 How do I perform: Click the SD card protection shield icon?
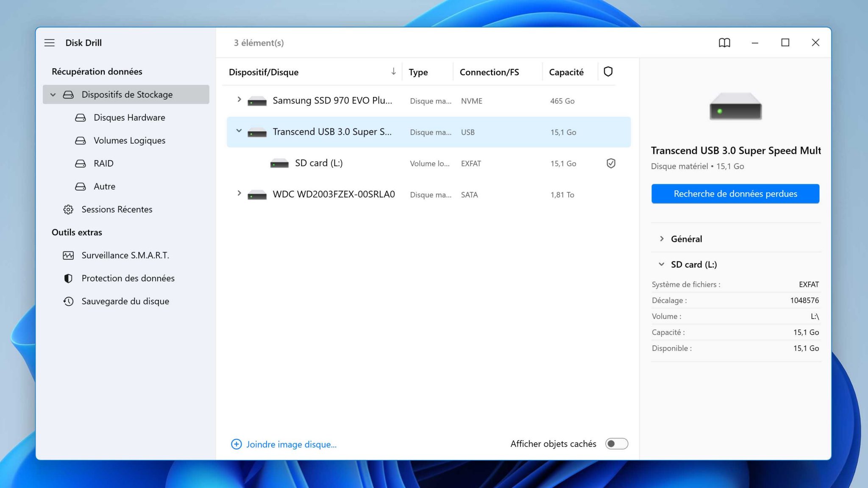(x=611, y=164)
